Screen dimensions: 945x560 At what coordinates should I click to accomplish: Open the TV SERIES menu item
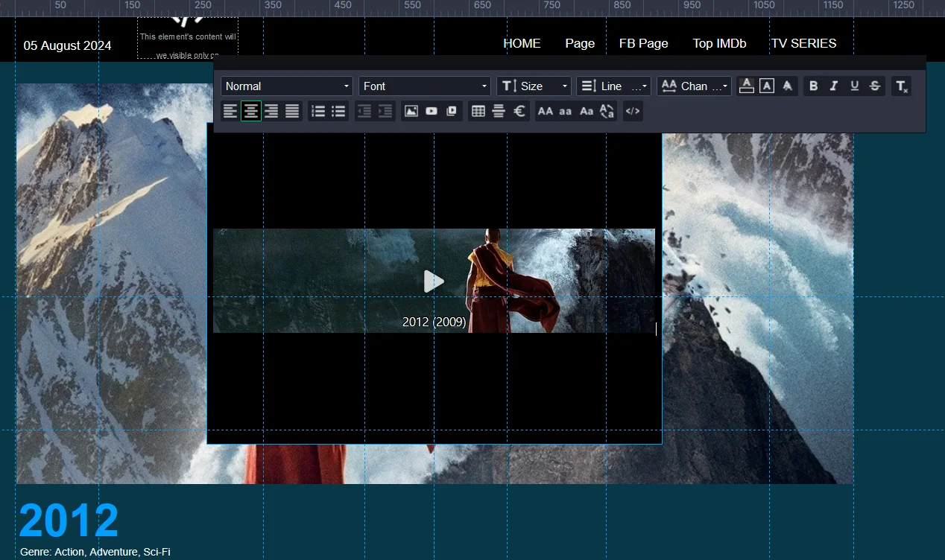tap(803, 44)
